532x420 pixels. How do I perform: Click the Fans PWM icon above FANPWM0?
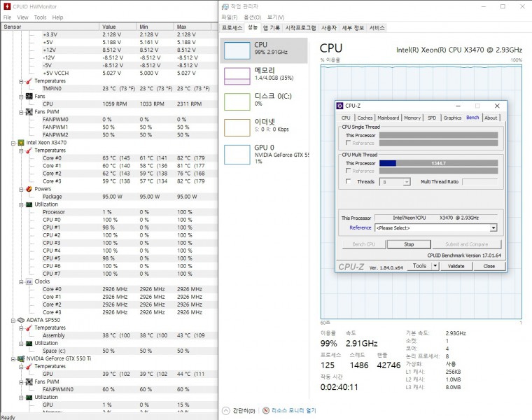click(29, 112)
